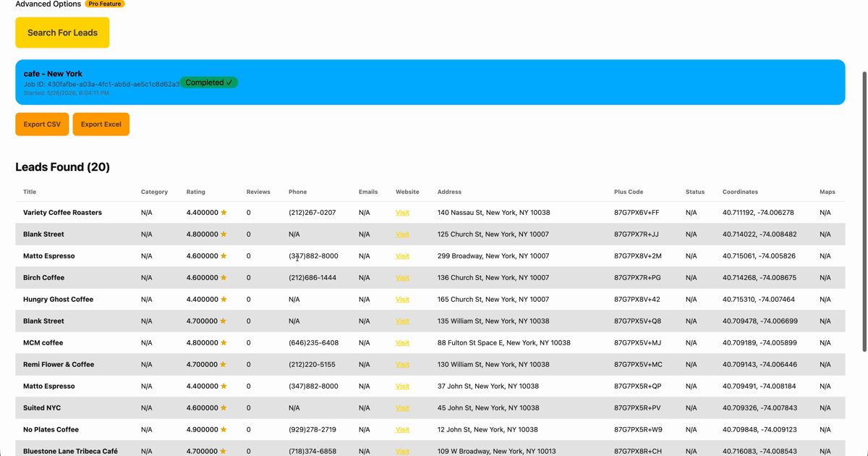868x456 pixels.
Task: Select the cafe - New York job card
Action: pyautogui.click(x=430, y=83)
